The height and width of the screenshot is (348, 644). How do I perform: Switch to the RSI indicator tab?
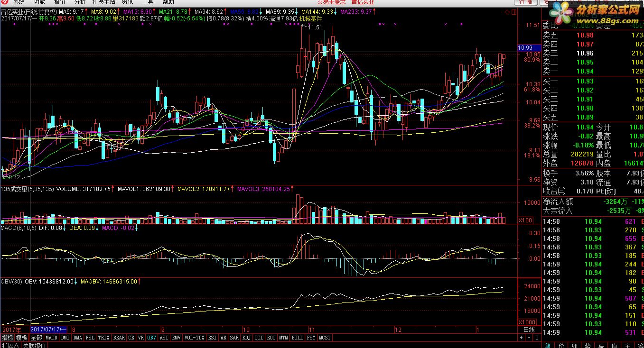point(212,338)
